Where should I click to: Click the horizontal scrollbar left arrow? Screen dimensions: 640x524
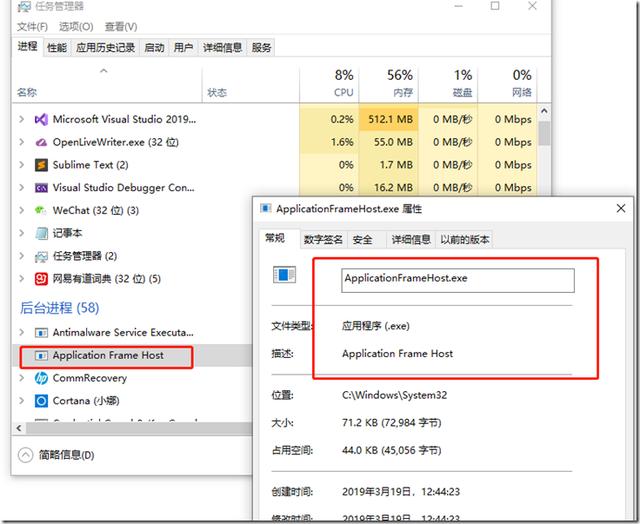[x=19, y=428]
